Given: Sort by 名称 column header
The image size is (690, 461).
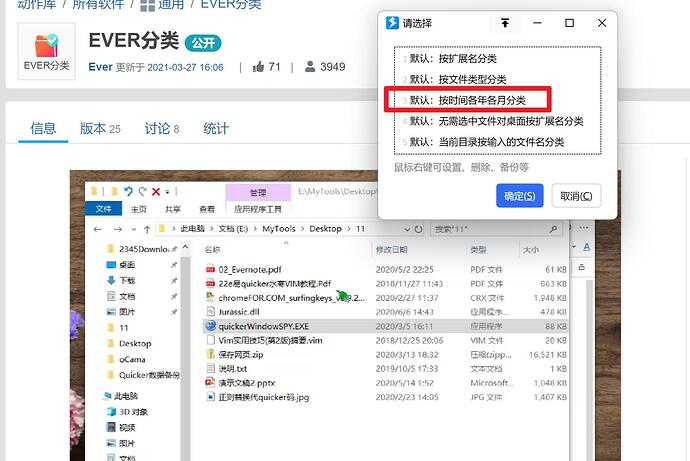Looking at the screenshot, I should pos(212,250).
